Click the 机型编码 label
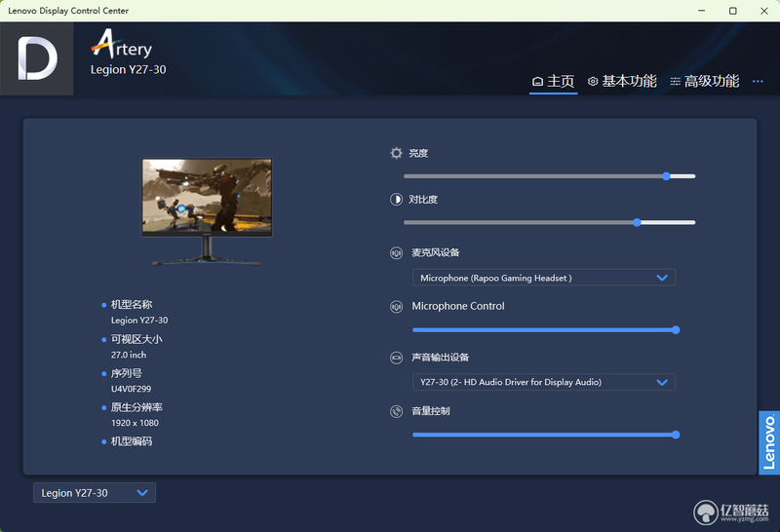 click(x=132, y=441)
